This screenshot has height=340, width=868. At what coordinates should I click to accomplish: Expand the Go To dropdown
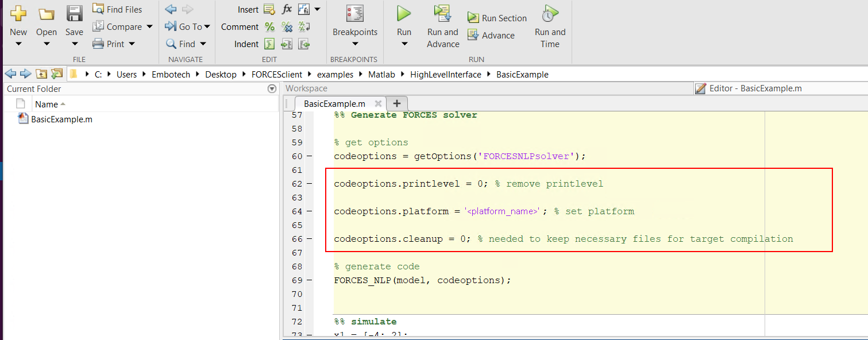click(207, 27)
